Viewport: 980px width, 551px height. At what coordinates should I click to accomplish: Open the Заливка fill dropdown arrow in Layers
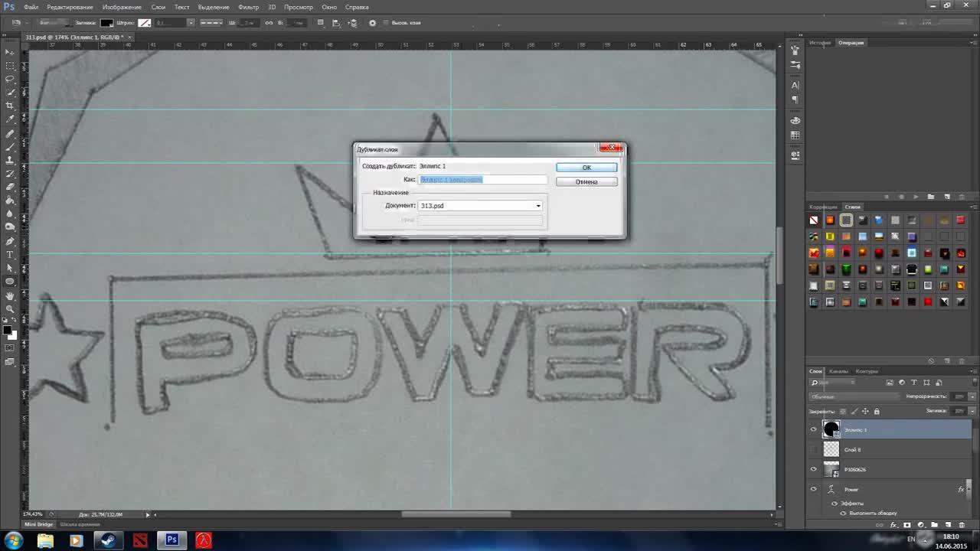click(972, 411)
